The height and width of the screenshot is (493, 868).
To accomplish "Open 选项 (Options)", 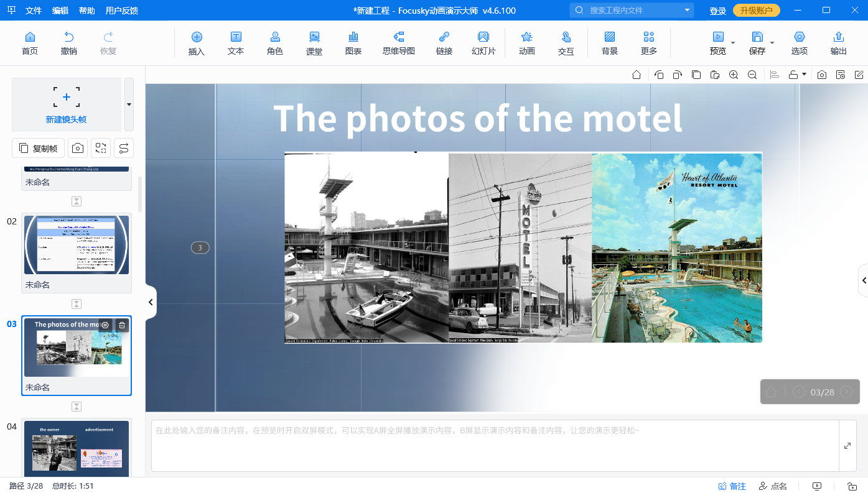I will click(800, 44).
